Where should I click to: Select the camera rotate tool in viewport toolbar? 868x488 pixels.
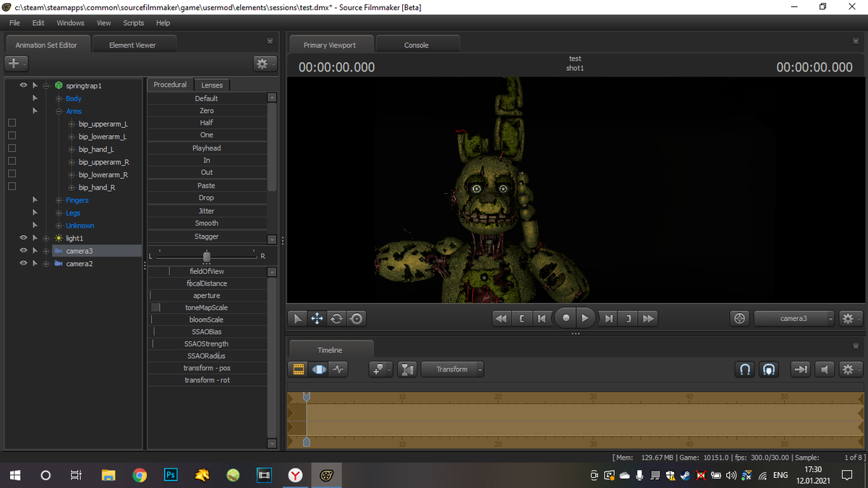(x=336, y=318)
